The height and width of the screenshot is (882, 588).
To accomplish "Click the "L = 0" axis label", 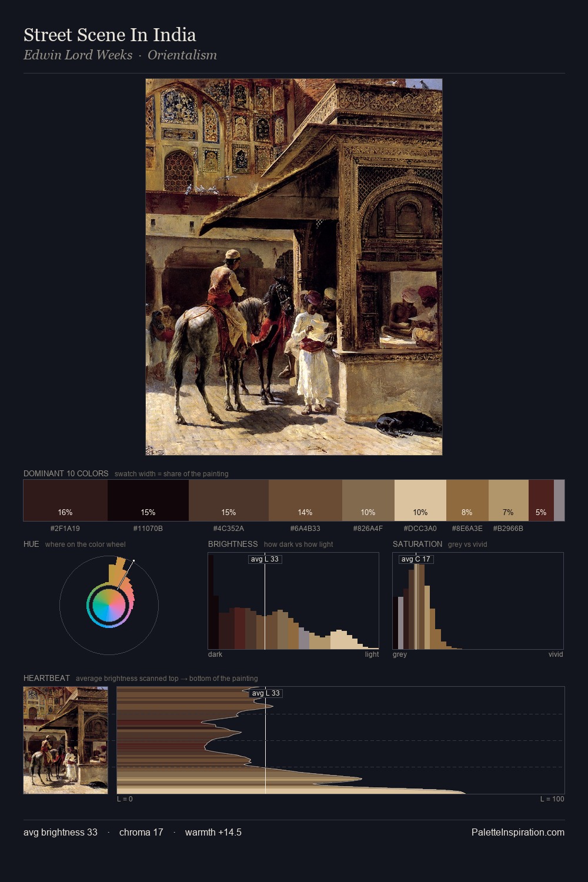I will (x=125, y=799).
